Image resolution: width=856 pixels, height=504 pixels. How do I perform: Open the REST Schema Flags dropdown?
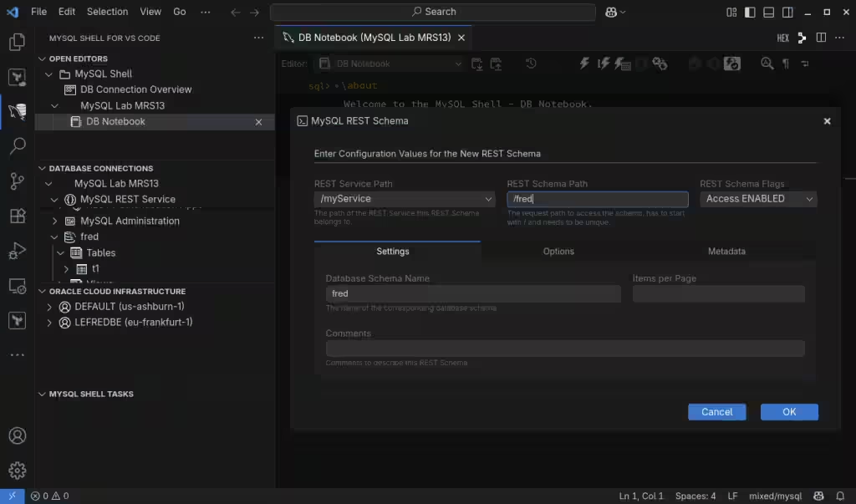tap(758, 199)
